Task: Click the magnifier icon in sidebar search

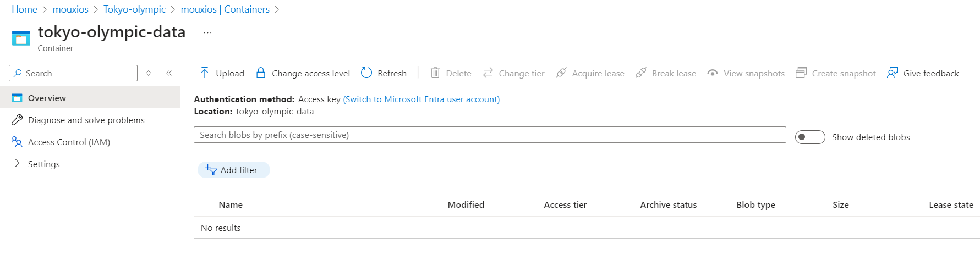Action: coord(18,73)
